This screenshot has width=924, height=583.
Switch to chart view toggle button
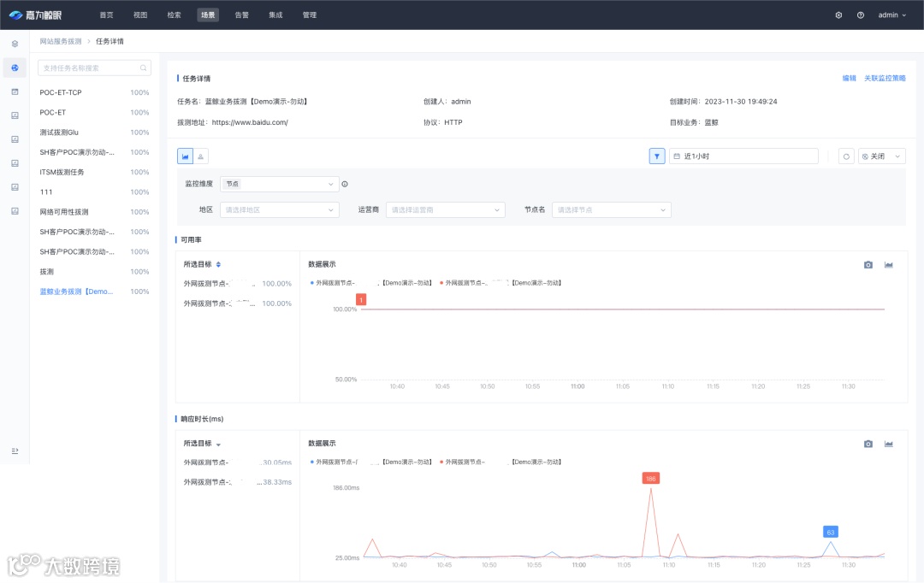185,156
